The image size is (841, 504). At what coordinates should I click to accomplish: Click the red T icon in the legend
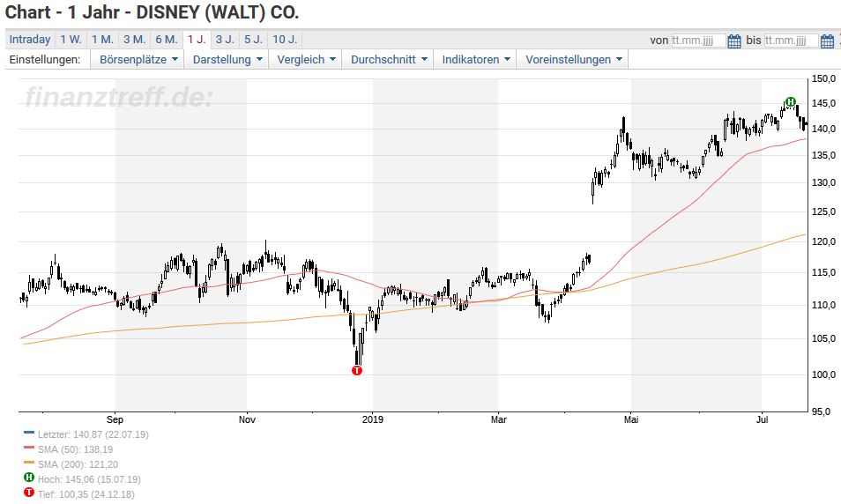[x=29, y=493]
